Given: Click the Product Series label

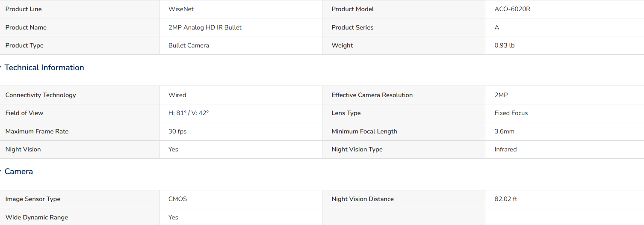Looking at the screenshot, I should pyautogui.click(x=352, y=27).
